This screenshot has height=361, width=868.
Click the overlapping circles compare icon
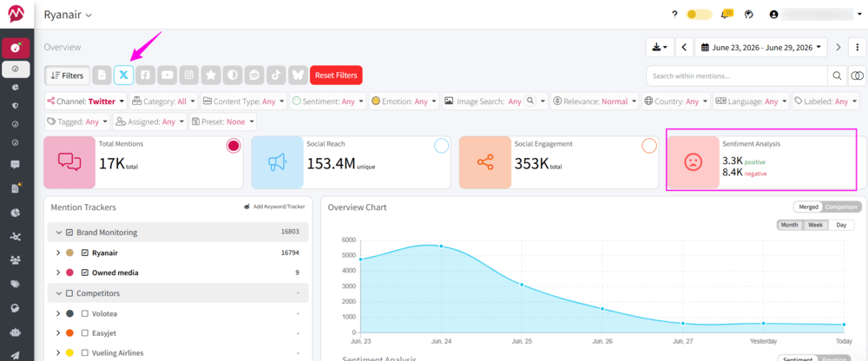(x=857, y=75)
